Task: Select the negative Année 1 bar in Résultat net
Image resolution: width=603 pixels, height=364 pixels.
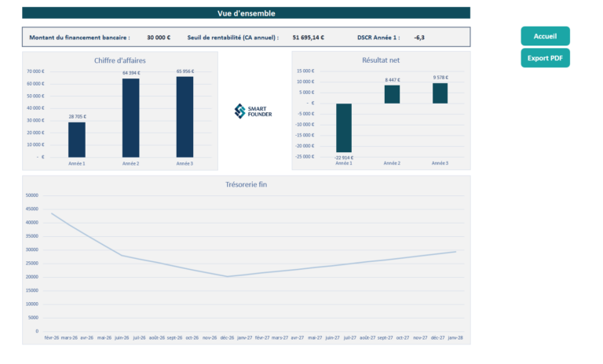Action: 344,128
